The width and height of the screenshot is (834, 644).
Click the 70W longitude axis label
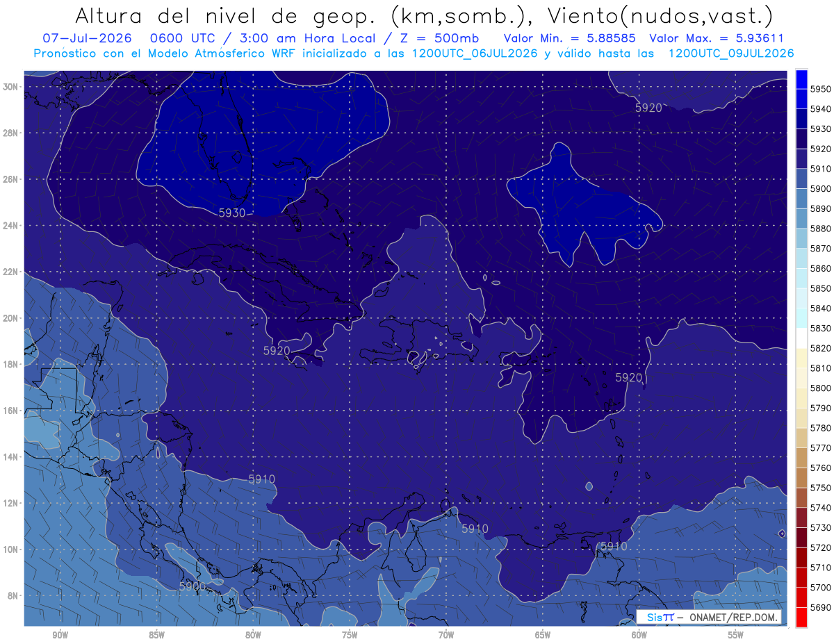click(x=446, y=636)
